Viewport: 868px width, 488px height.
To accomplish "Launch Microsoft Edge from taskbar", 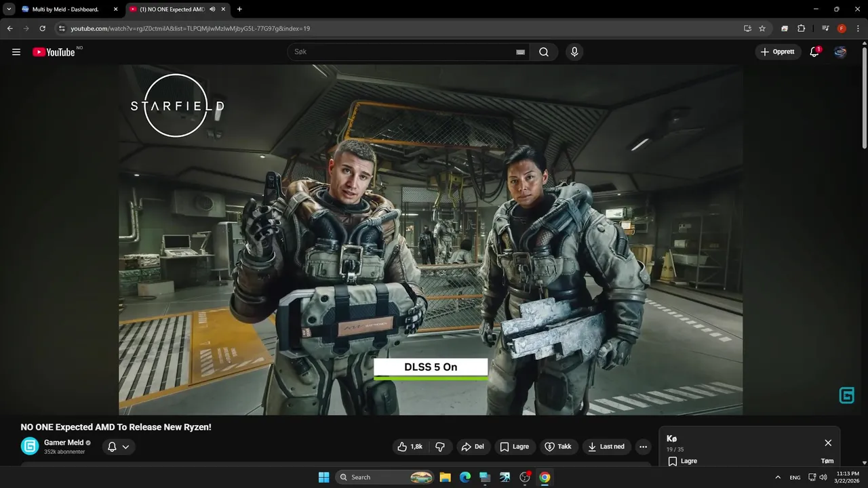I will (x=465, y=477).
